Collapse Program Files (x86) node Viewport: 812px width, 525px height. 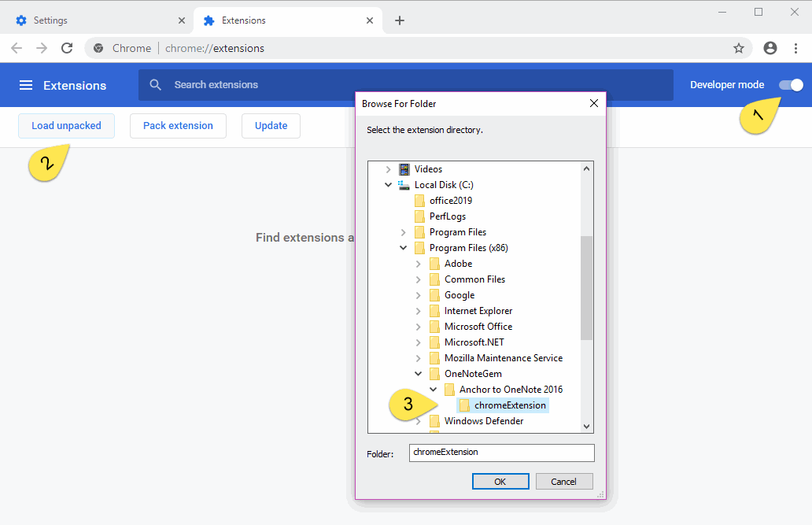pos(403,248)
